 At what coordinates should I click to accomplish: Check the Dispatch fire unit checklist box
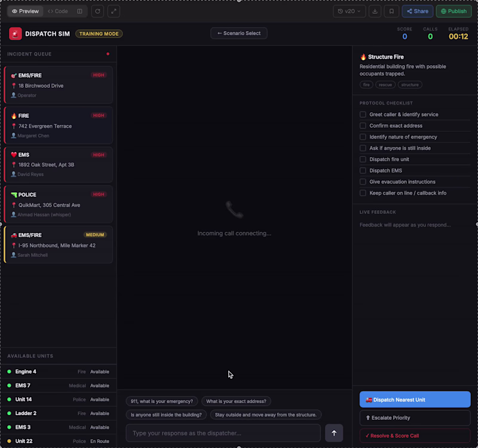pyautogui.click(x=363, y=159)
